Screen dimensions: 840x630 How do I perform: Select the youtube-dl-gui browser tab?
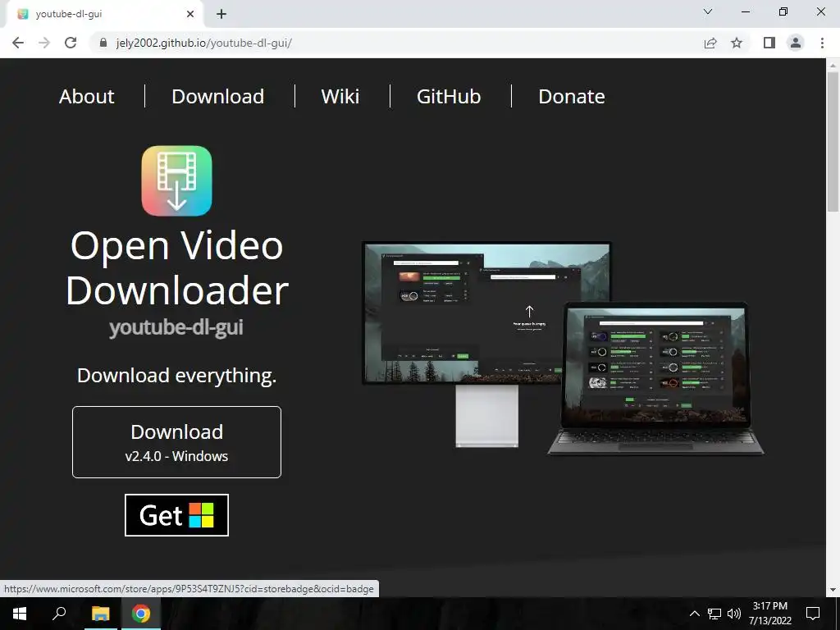[x=104, y=14]
